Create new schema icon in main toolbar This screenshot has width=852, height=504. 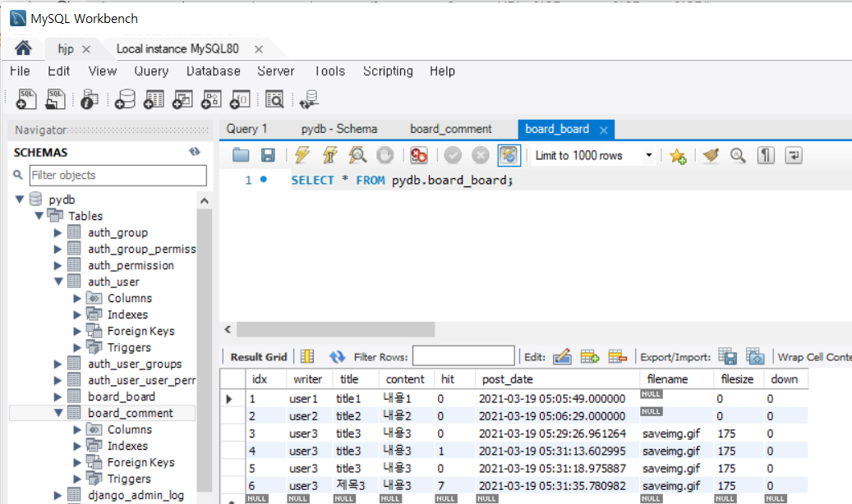124,99
